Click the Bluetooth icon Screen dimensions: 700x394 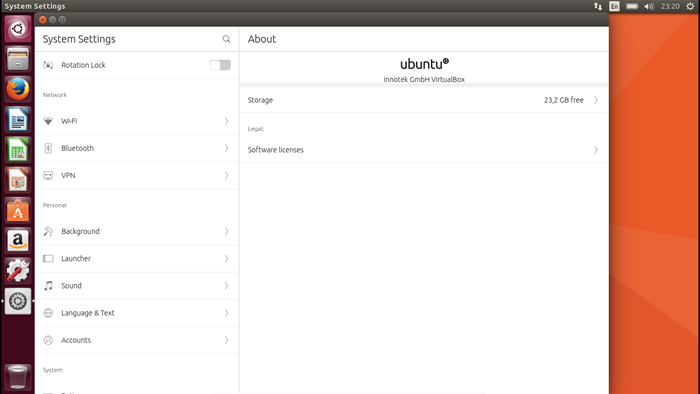click(x=48, y=148)
